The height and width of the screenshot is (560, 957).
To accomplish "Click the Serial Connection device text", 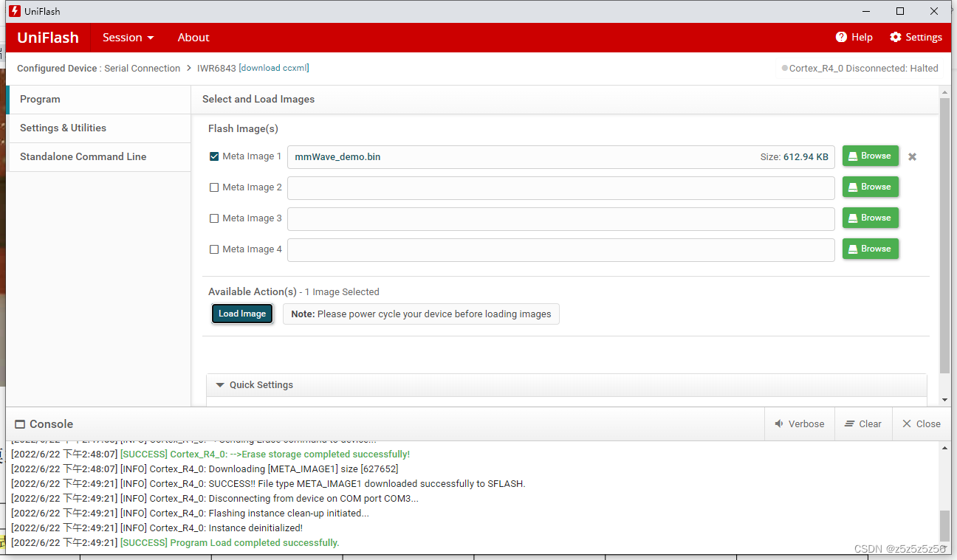I will click(142, 69).
